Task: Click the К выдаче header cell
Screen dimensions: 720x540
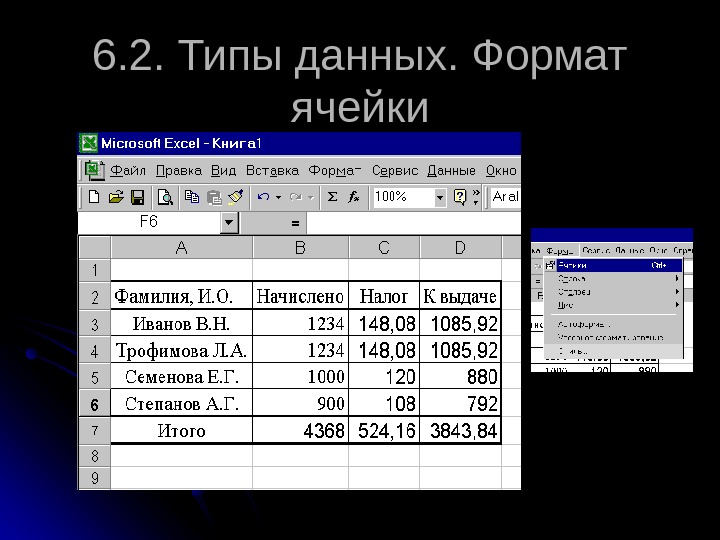Action: coord(460,296)
